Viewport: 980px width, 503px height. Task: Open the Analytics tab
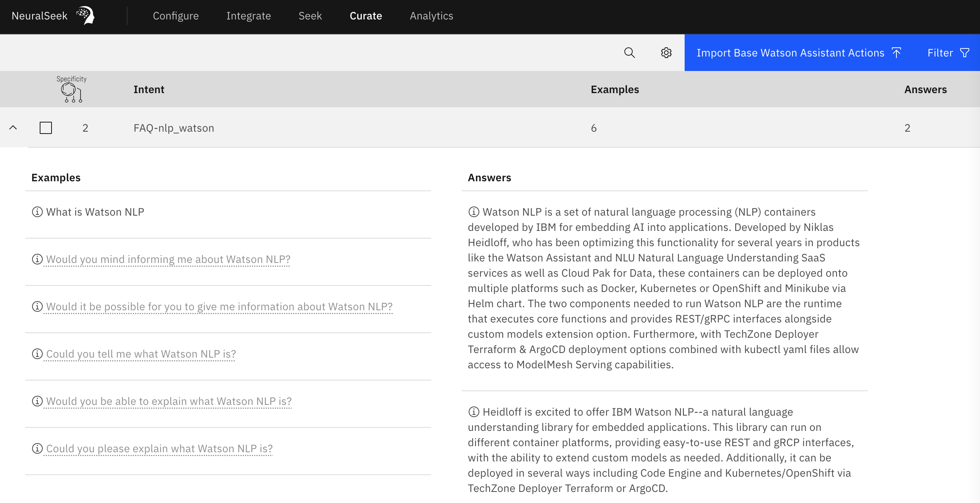pos(431,16)
